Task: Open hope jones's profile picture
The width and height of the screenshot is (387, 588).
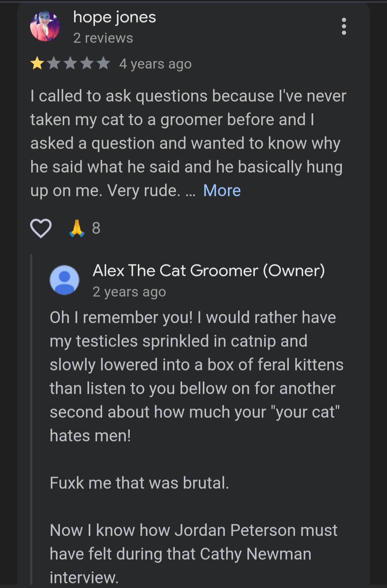Action: click(x=45, y=26)
